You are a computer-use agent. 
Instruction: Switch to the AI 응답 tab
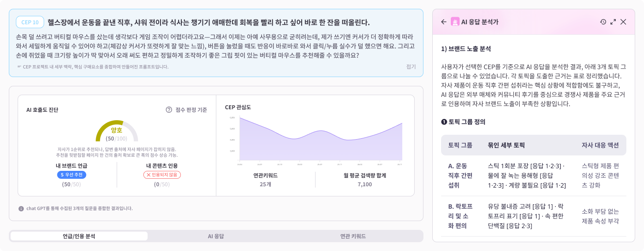pyautogui.click(x=216, y=236)
